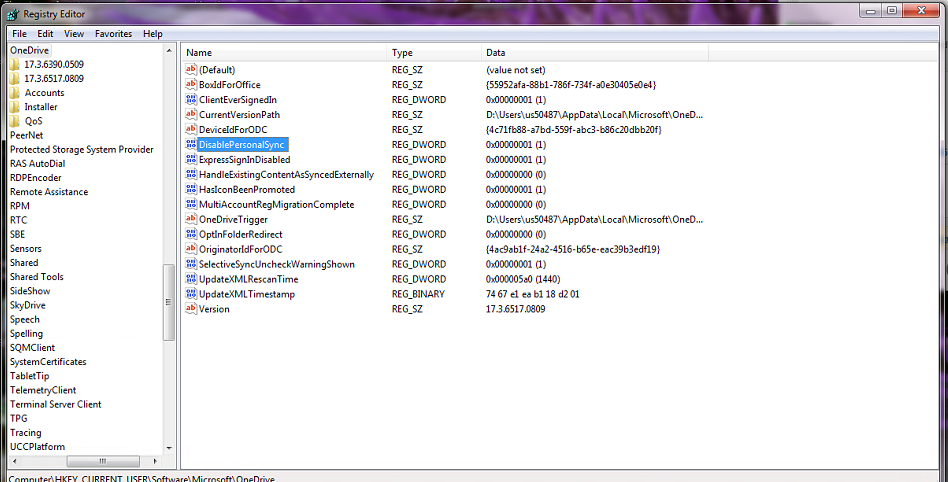The width and height of the screenshot is (948, 482).
Task: Click the BoxIdForOffice string icon
Action: tap(191, 85)
